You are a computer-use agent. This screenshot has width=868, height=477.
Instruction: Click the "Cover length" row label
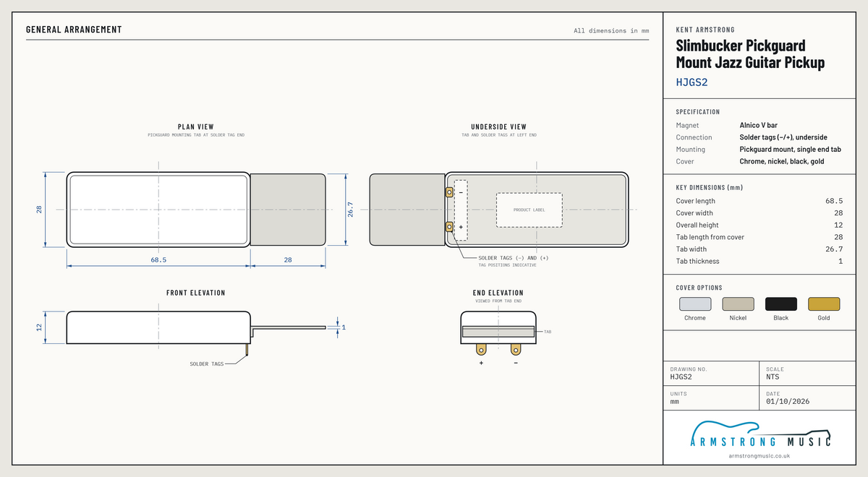tap(696, 201)
